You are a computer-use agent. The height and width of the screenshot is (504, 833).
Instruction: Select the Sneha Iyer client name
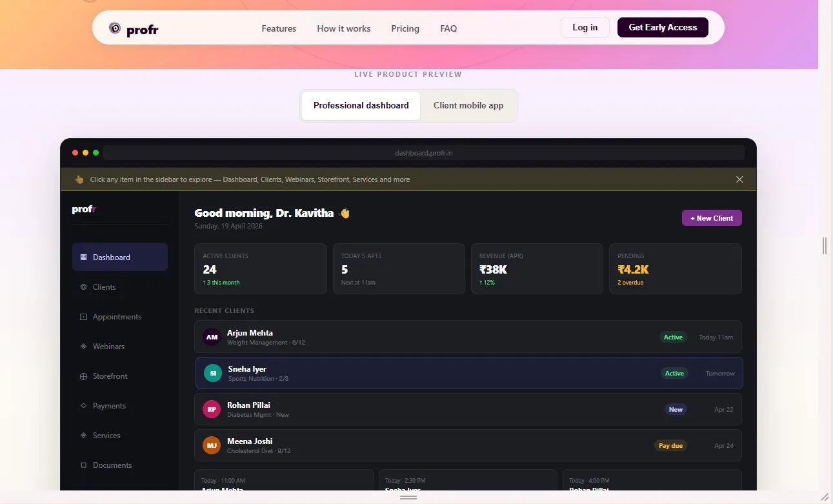click(247, 369)
